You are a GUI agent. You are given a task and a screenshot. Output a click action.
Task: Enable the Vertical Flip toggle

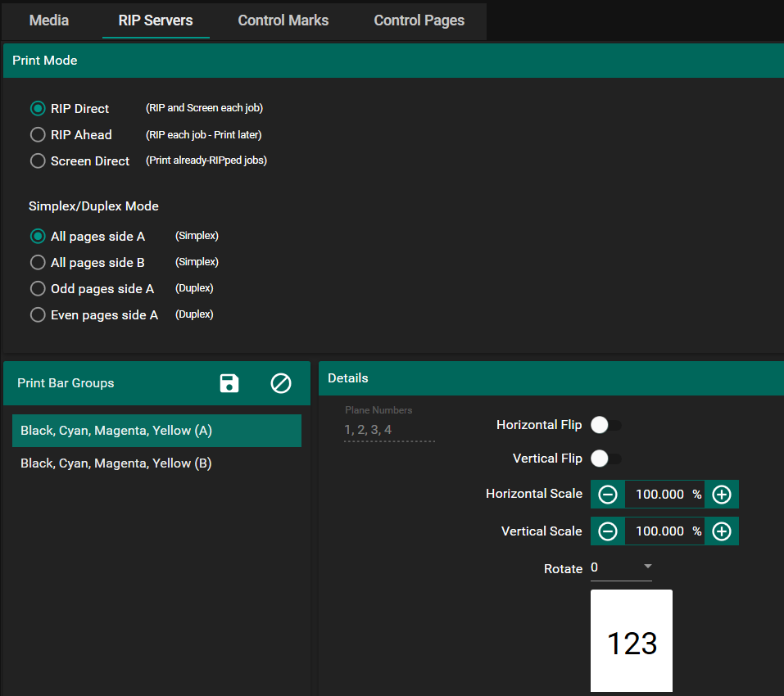[605, 459]
